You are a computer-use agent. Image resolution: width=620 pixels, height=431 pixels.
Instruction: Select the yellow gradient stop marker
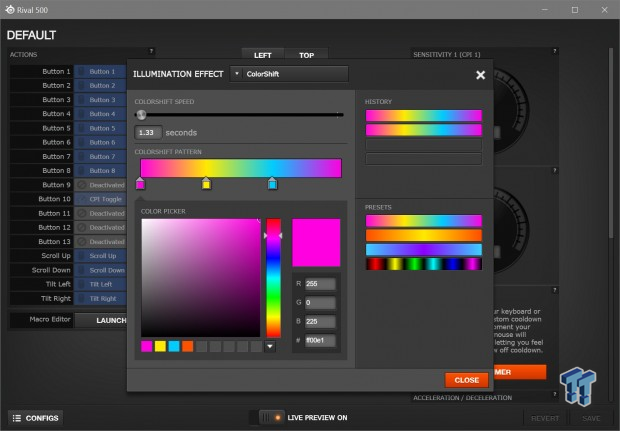coord(206,183)
